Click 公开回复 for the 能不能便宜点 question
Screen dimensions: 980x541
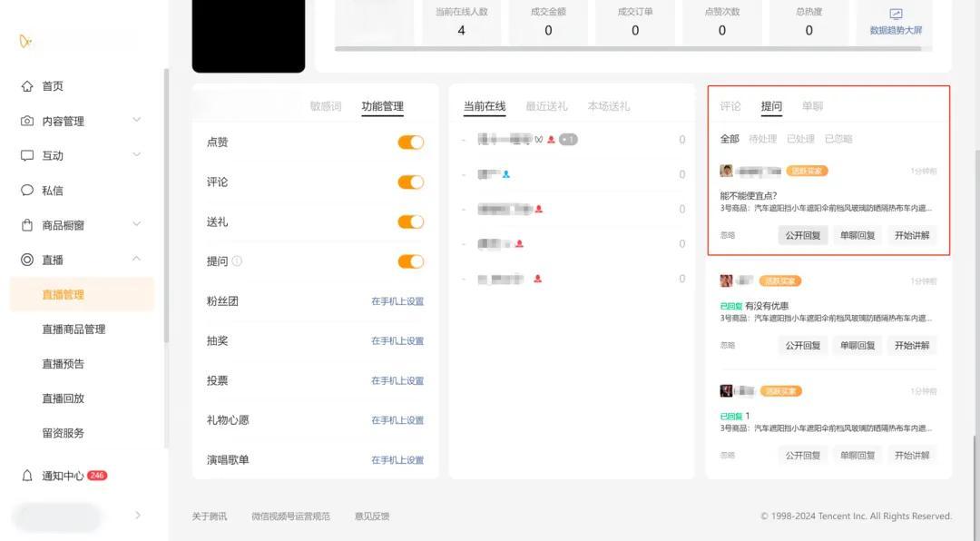802,235
